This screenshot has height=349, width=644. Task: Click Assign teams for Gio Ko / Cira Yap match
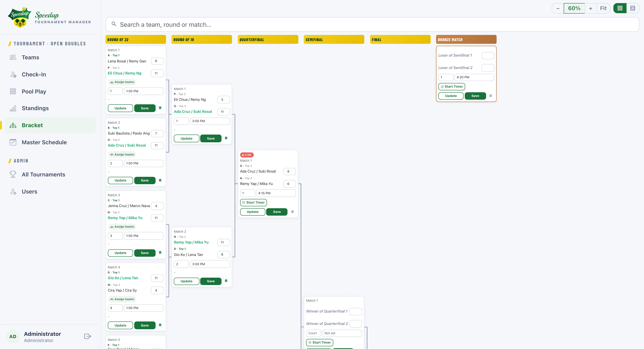coord(122,299)
